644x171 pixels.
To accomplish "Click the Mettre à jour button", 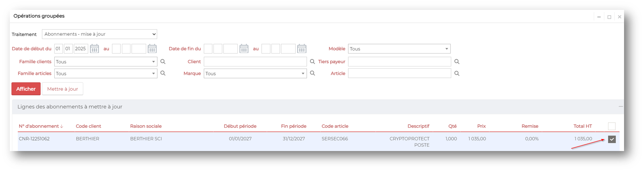I will (62, 89).
